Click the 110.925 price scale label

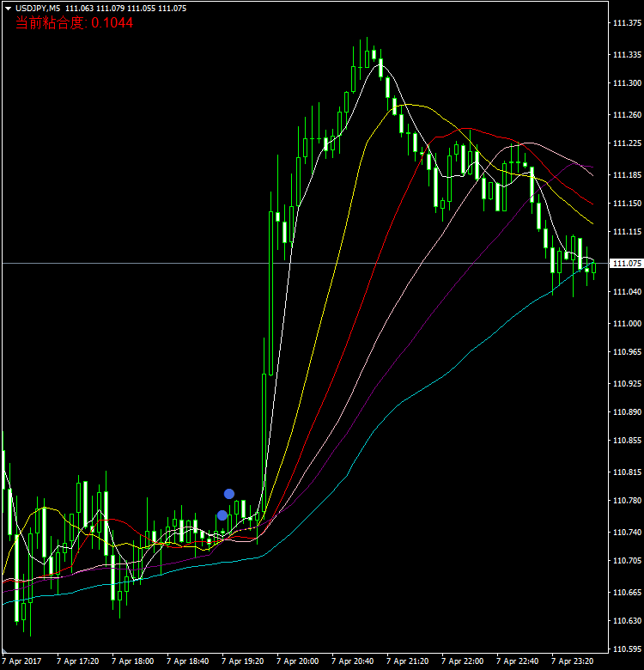tap(627, 384)
